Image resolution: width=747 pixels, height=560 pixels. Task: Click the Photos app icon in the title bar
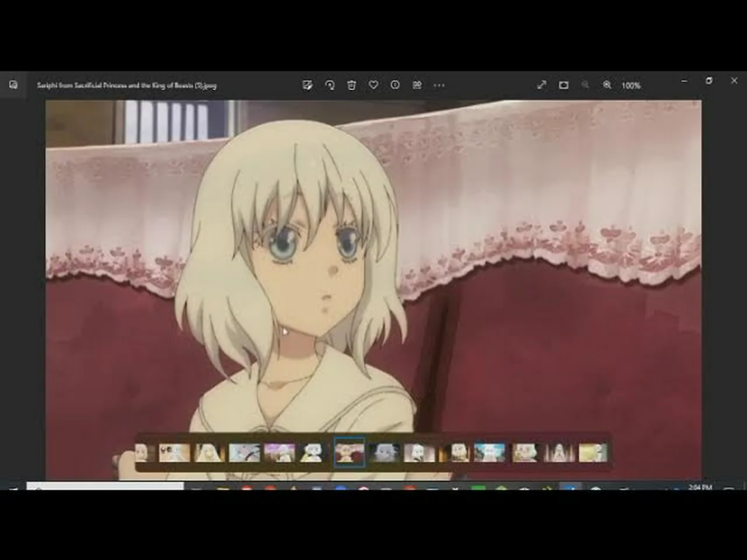13,85
